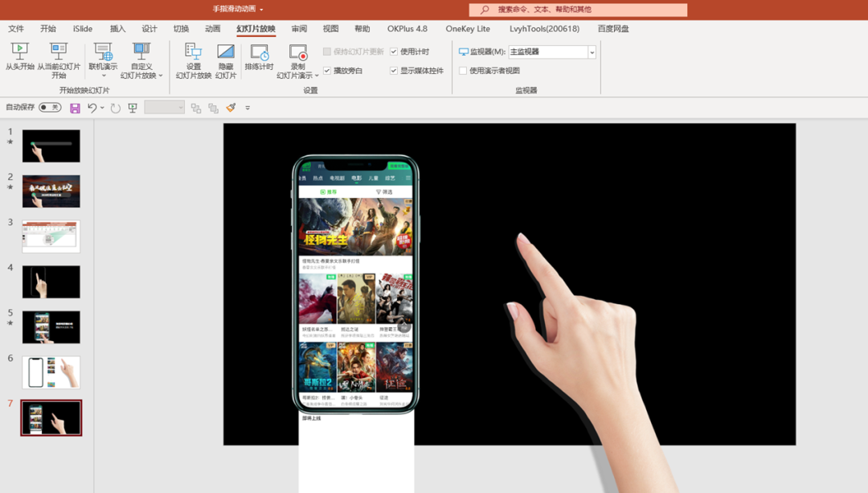Click format painter icon in quick access
Screen dimensions: 868x493
pyautogui.click(x=231, y=108)
